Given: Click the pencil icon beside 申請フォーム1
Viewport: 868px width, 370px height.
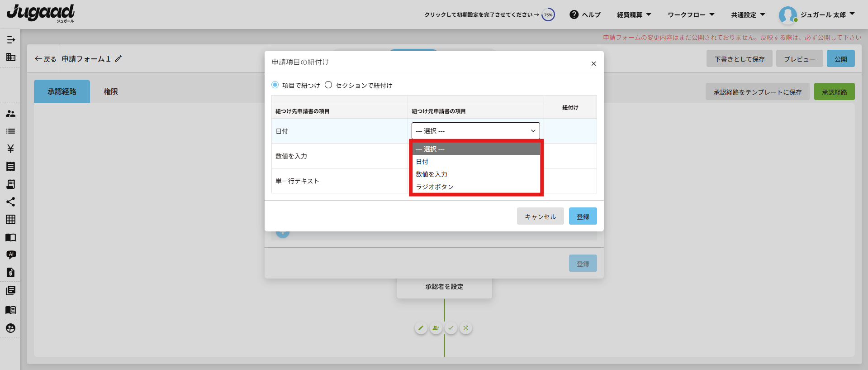Looking at the screenshot, I should coord(119,59).
